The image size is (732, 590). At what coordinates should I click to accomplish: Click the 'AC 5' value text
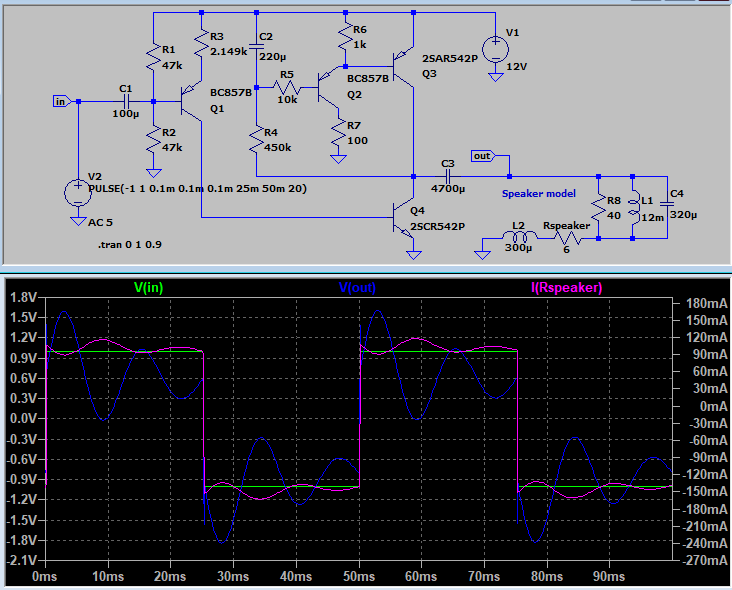coord(100,222)
